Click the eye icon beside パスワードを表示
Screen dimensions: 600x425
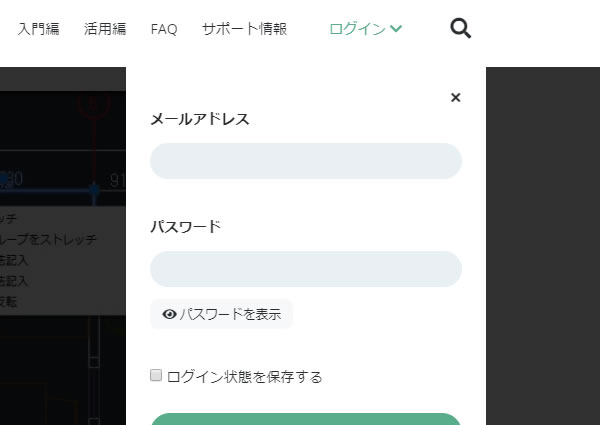169,314
